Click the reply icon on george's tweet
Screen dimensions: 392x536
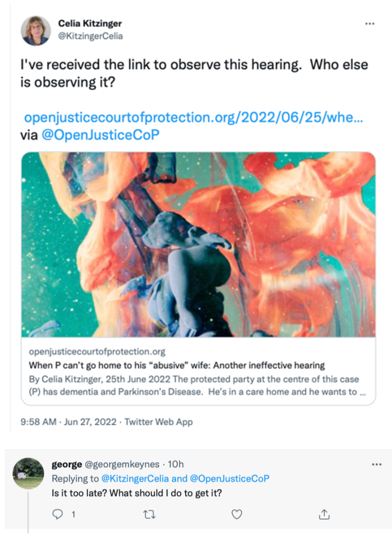58,515
